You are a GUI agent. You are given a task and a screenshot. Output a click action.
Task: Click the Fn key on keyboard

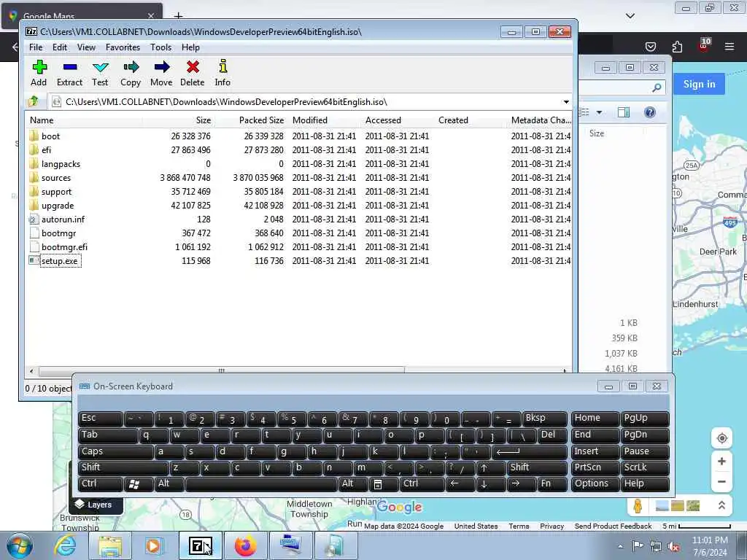[552, 484]
